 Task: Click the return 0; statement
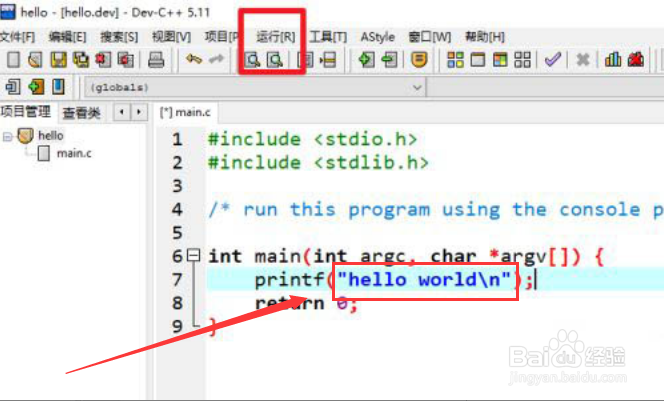pos(307,303)
